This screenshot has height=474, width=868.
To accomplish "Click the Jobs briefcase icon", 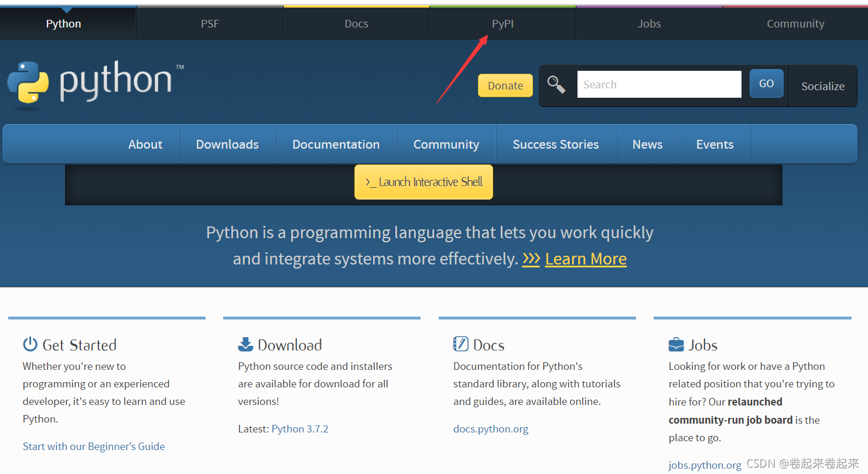I will point(676,344).
